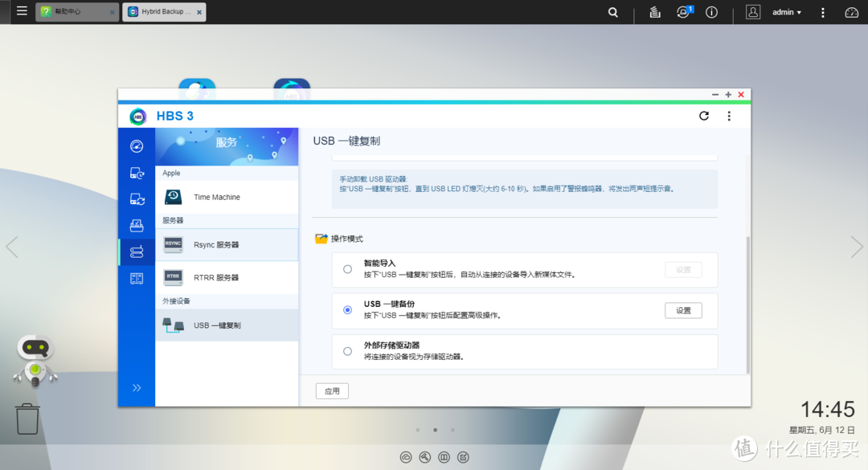This screenshot has height=470, width=868.
Task: Open Storage Spaces sidebar icon
Action: [137, 279]
